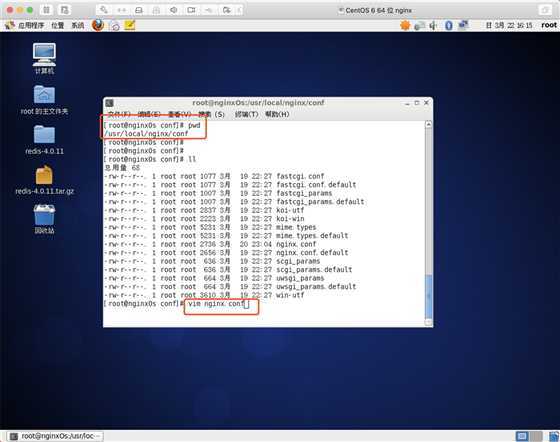Viewport: 560px width, 442px height.
Task: Click the panel clock date and time
Action: coord(509,25)
